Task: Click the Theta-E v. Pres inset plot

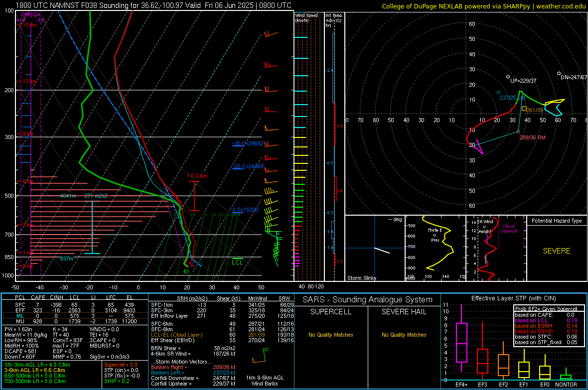Action: pyautogui.click(x=436, y=248)
